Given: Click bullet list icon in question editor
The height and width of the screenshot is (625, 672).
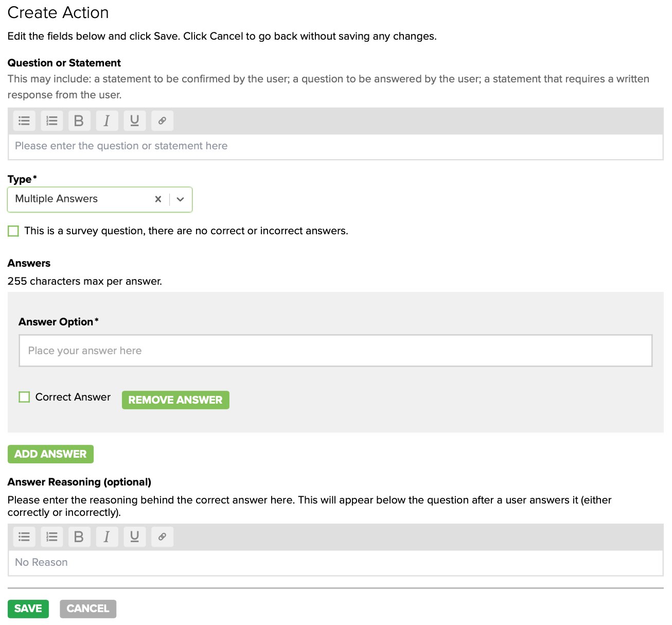Looking at the screenshot, I should pyautogui.click(x=24, y=121).
